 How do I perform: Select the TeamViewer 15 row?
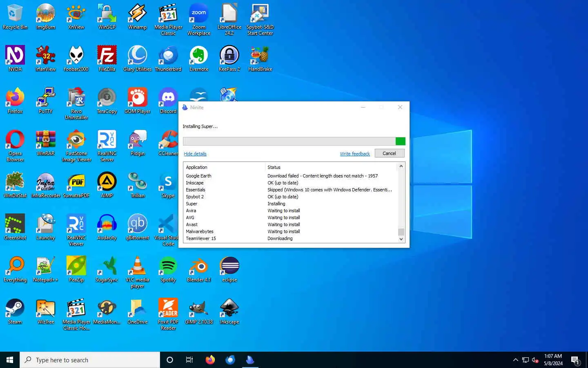click(x=291, y=238)
